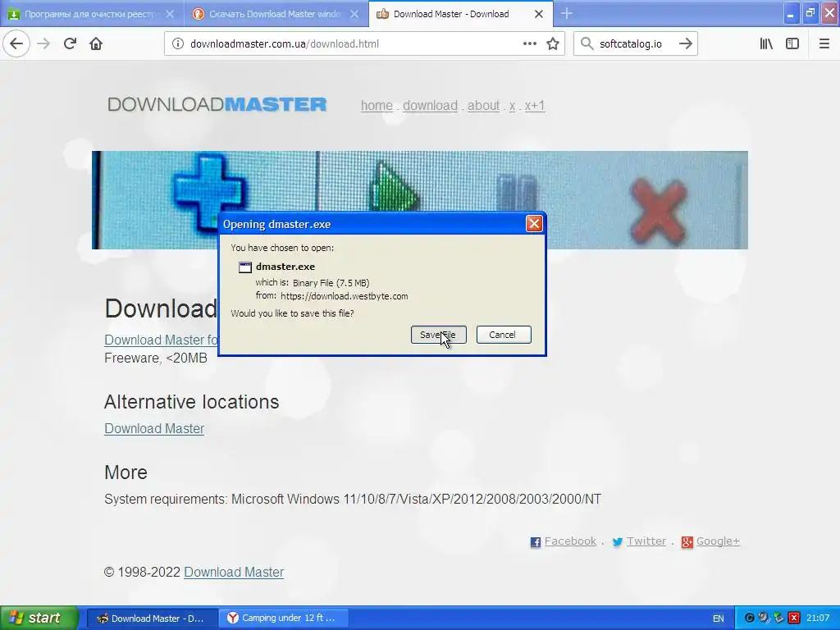Open a new tab with plus button
840x630 pixels.
point(567,14)
